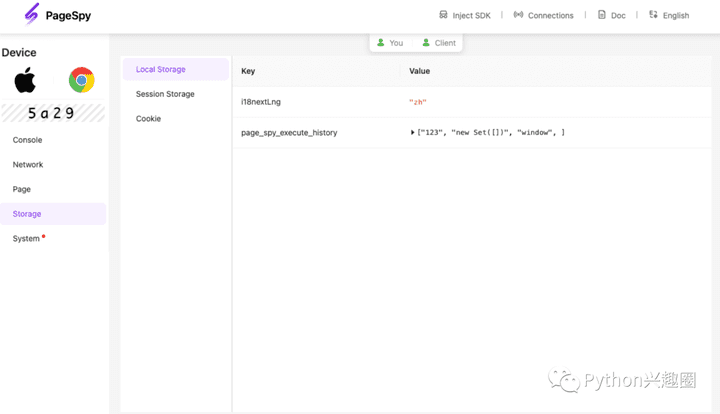
Task: Switch to the Session Storage tab
Action: pos(165,94)
